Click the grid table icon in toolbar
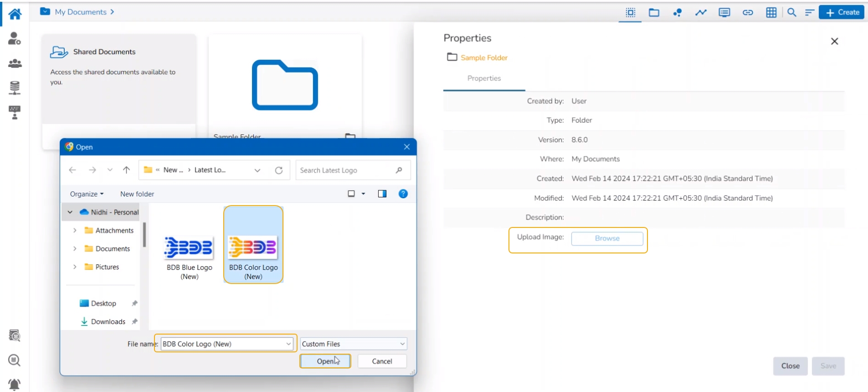 (x=771, y=12)
